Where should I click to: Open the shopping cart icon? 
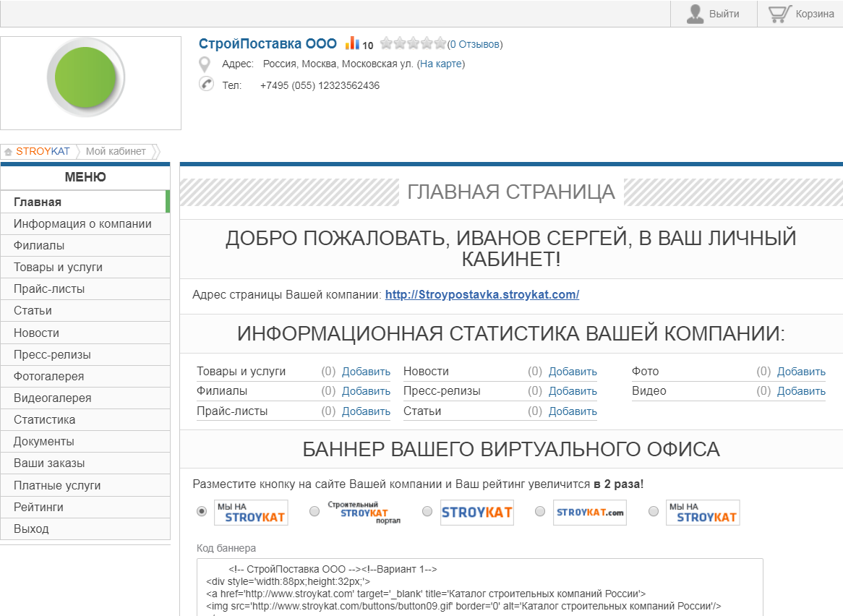(779, 14)
